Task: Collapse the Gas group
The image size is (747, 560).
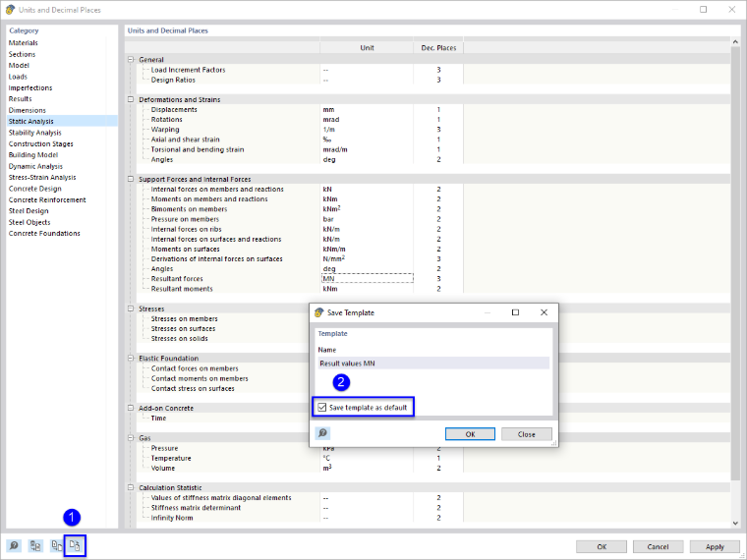Action: 131,437
